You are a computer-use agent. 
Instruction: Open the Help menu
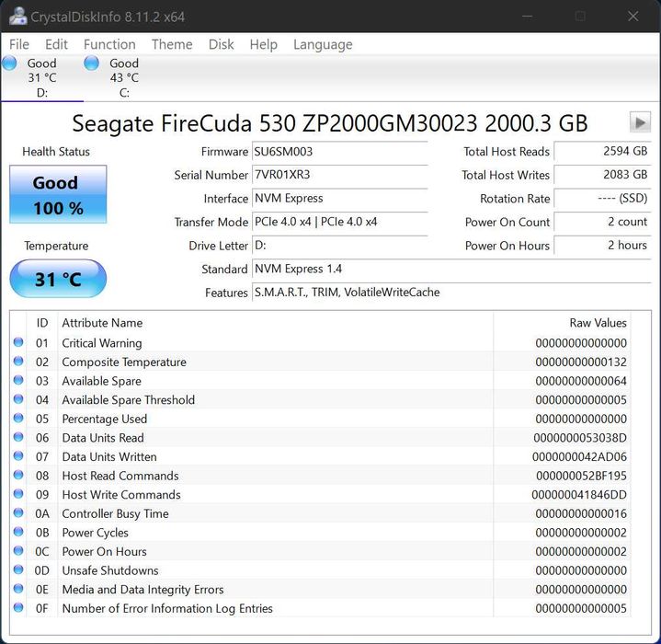point(264,44)
